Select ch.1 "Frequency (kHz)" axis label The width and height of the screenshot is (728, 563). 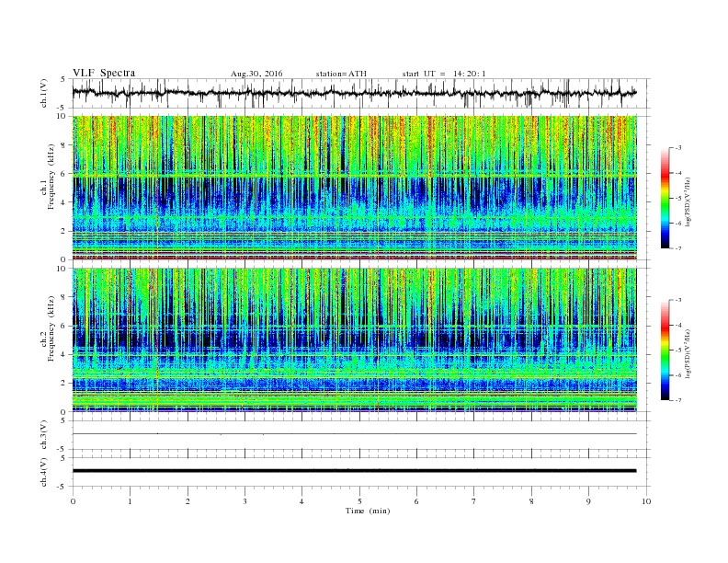(51, 177)
